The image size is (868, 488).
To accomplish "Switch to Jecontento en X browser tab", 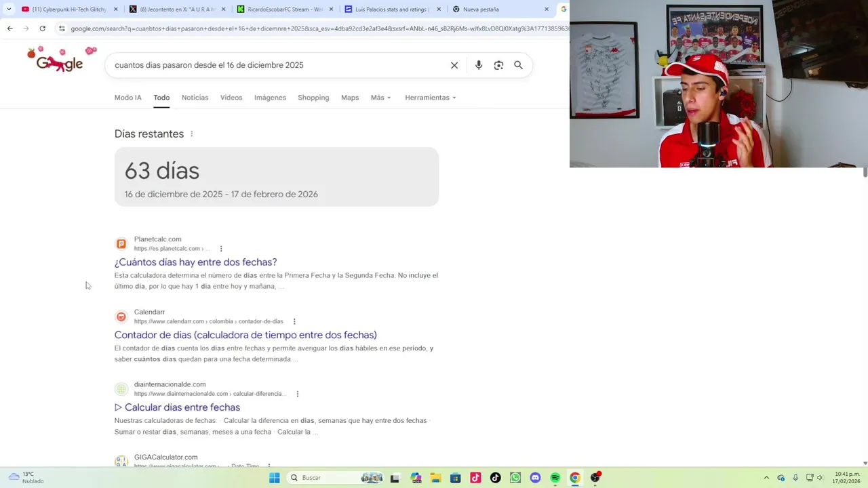I will [178, 9].
